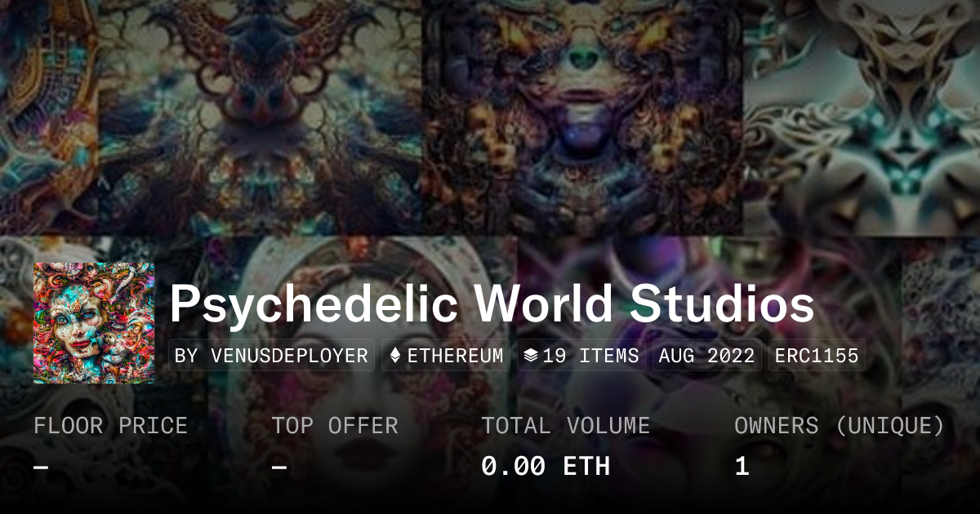Click the TOP OFFER label
Viewport: 980px width, 514px height.
click(335, 426)
